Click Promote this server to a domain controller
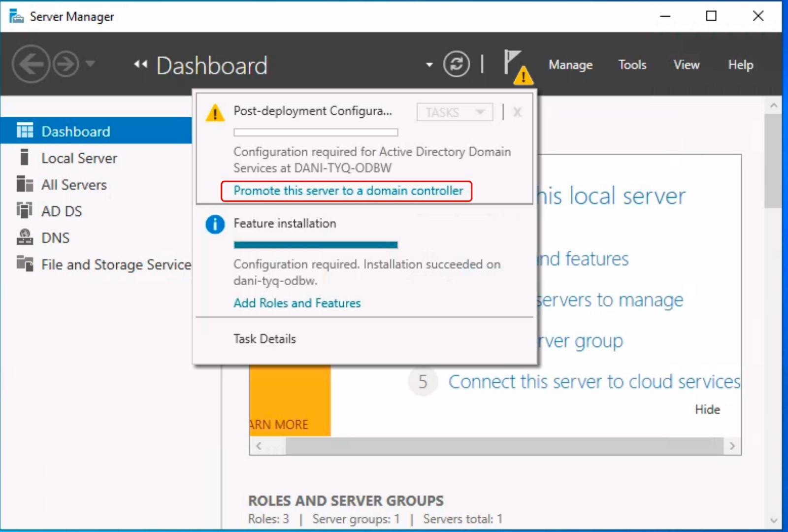The height and width of the screenshot is (532, 788). point(347,191)
